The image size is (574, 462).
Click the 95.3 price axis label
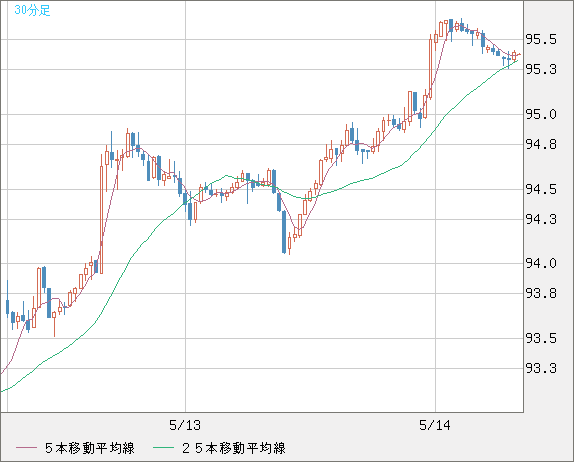541,69
